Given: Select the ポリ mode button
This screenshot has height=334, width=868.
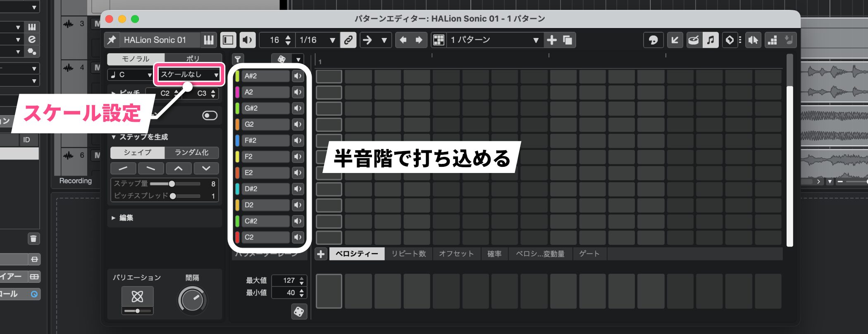Looking at the screenshot, I should 193,59.
